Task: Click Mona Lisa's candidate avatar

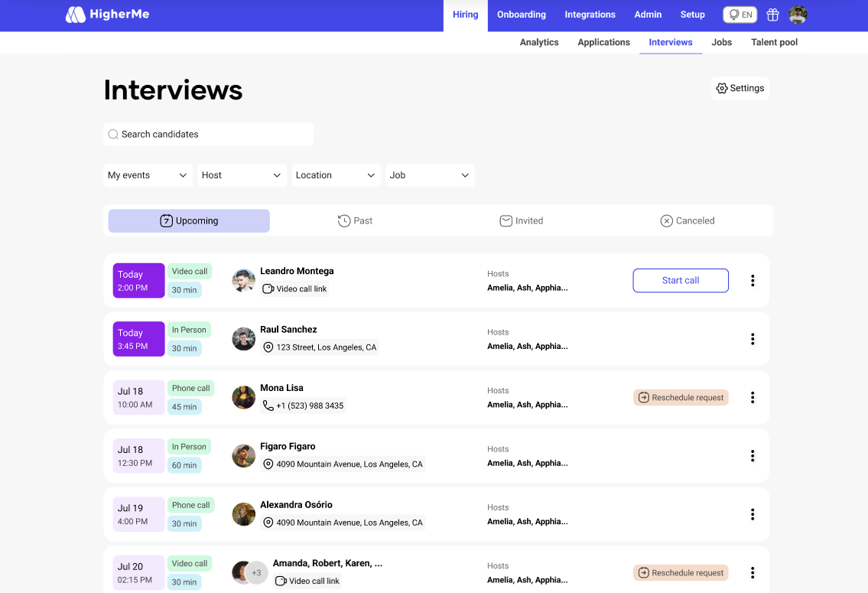Action: coord(244,397)
